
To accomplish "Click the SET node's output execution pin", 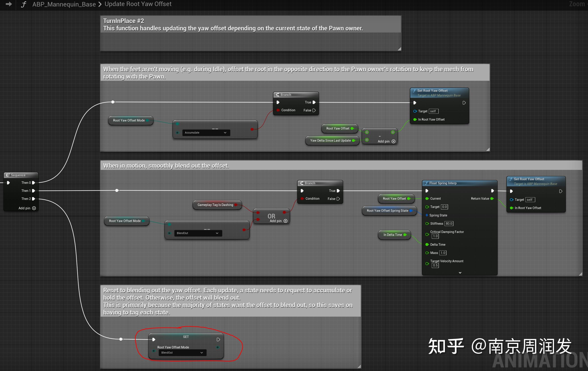I will click(218, 340).
